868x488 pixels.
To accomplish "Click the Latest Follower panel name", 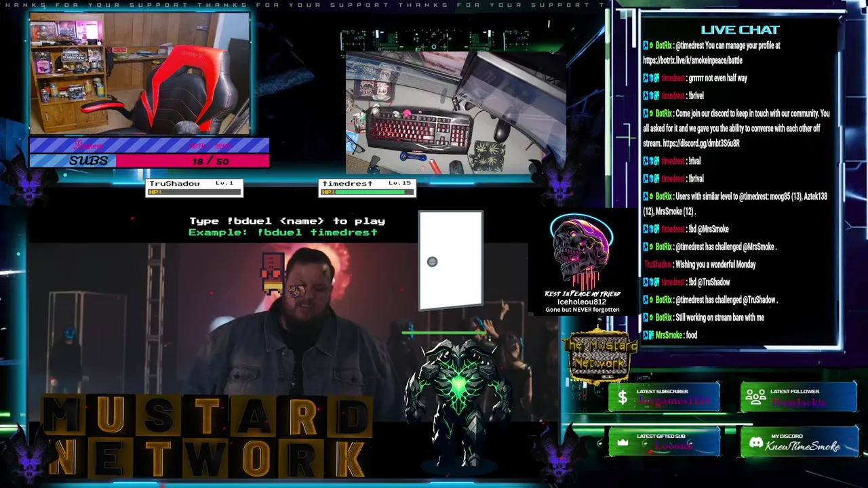I will [x=798, y=402].
